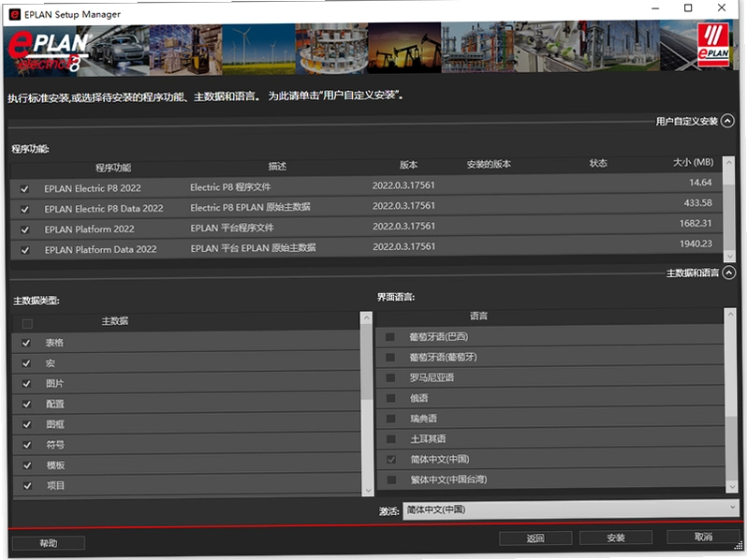Toggle the 主数据 header select-all checkbox
Screen dimensions: 747x560
click(27, 324)
